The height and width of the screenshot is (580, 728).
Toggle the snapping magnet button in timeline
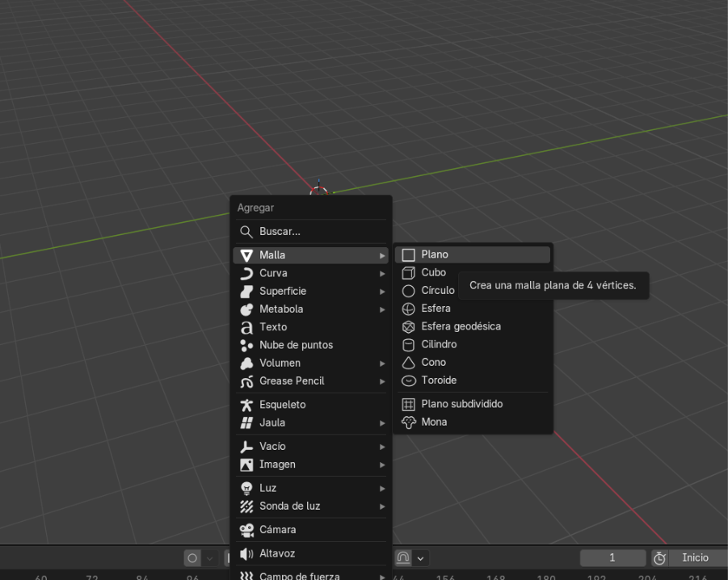coord(402,558)
